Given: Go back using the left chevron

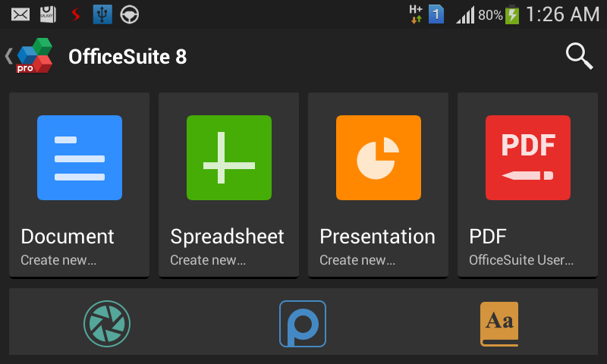Looking at the screenshot, I should tap(8, 56).
